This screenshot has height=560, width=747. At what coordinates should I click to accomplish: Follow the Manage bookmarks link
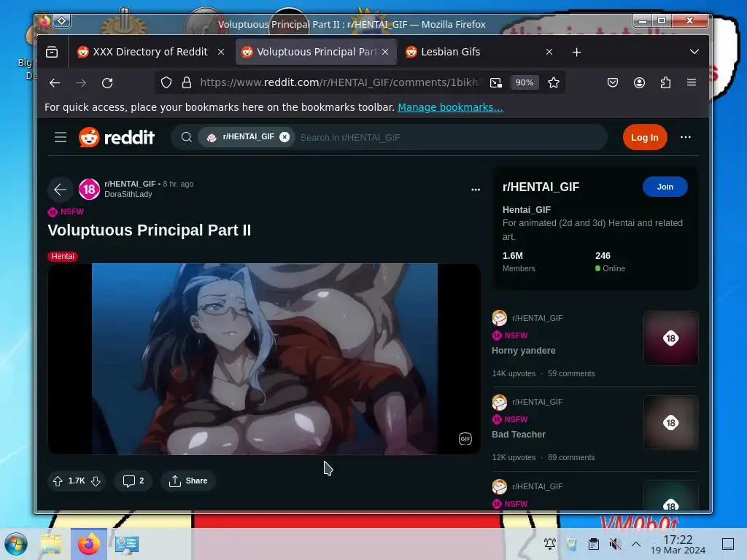click(x=450, y=107)
